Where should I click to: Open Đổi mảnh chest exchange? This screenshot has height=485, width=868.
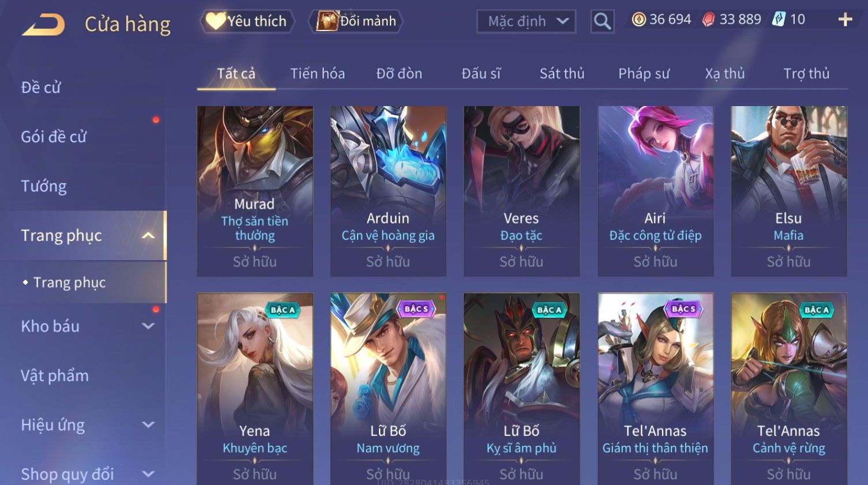356,21
